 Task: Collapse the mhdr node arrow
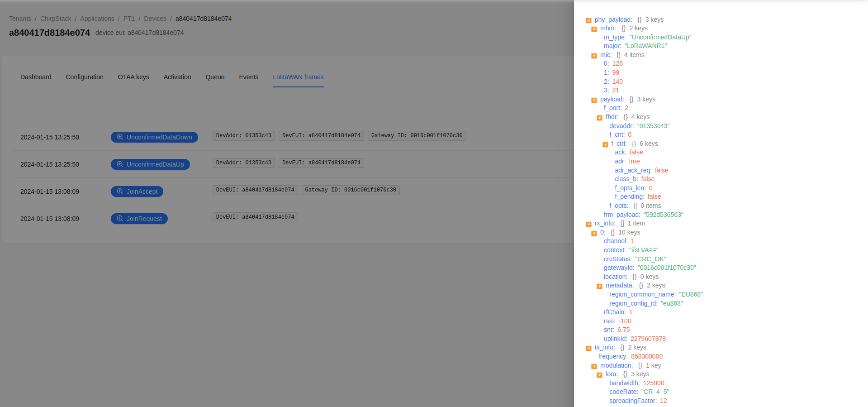594,29
